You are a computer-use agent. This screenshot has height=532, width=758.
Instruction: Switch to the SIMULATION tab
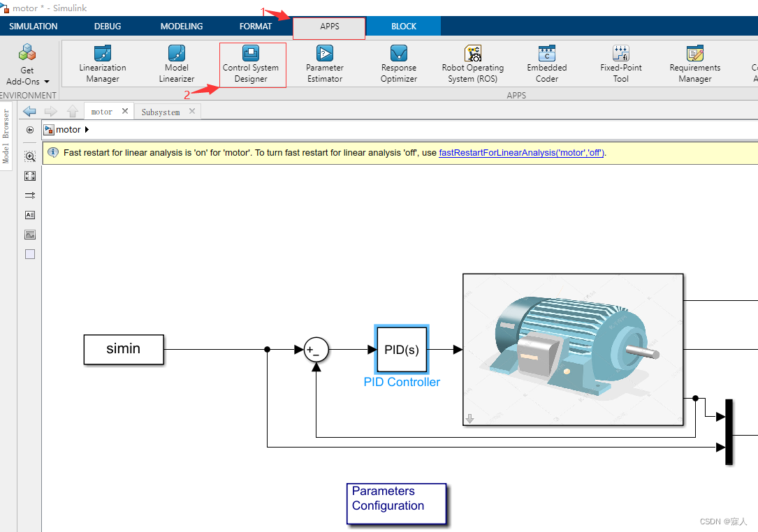tap(32, 26)
